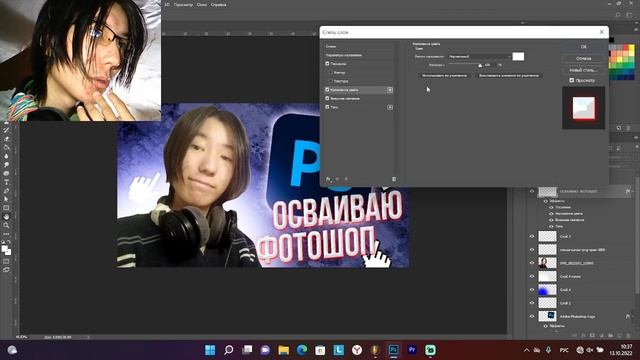Open workspace switcher at top right

pos(629,15)
